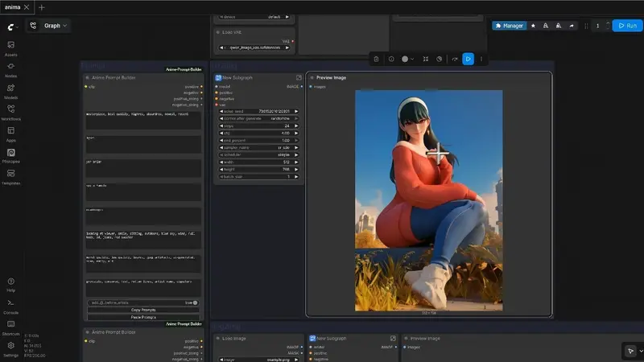Open the Nodes library sidebar
Viewport: 644px width, 362px height.
click(10, 70)
